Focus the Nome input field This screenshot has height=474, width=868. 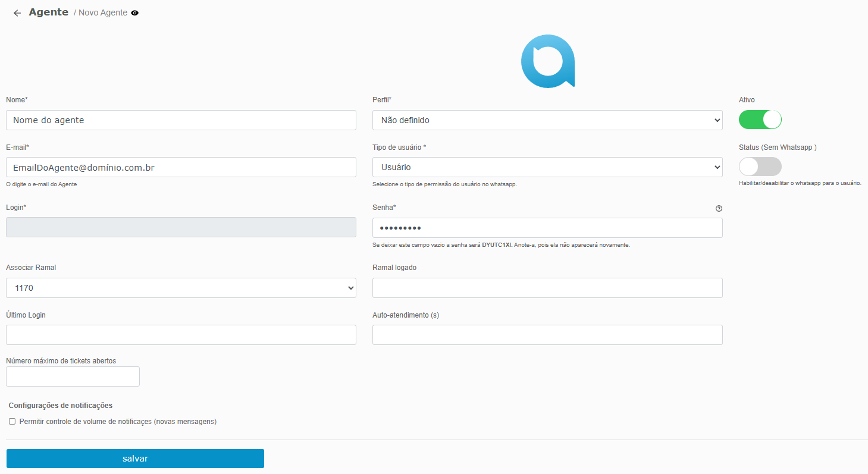pyautogui.click(x=181, y=120)
